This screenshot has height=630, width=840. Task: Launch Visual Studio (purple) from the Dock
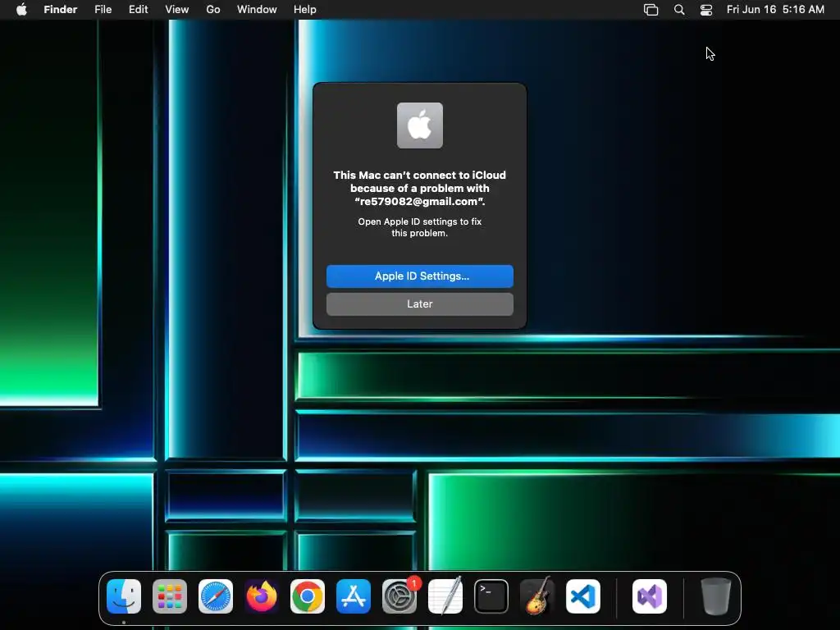pyautogui.click(x=650, y=596)
